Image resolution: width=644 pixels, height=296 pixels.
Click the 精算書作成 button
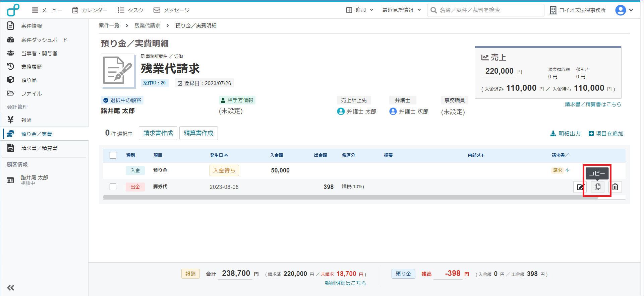coord(198,133)
